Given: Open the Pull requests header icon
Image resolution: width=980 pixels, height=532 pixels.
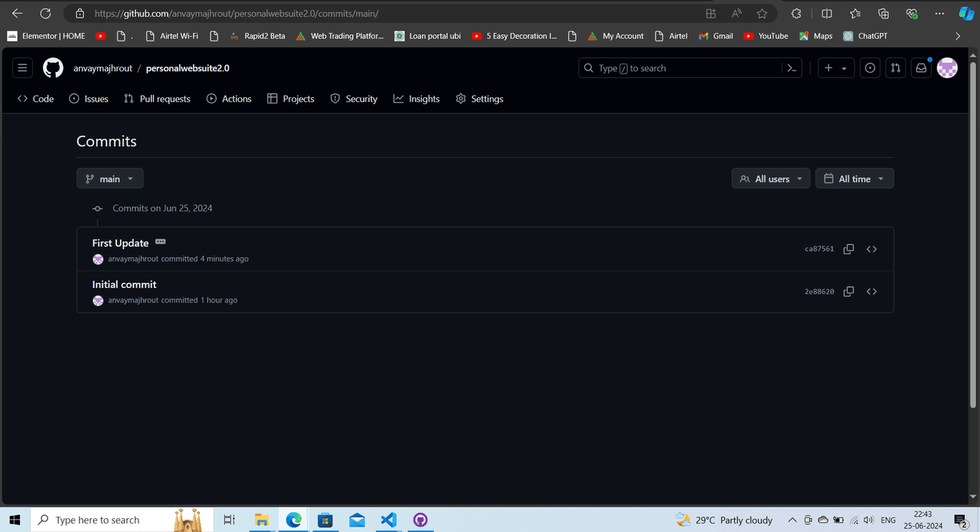Looking at the screenshot, I should [x=895, y=68].
